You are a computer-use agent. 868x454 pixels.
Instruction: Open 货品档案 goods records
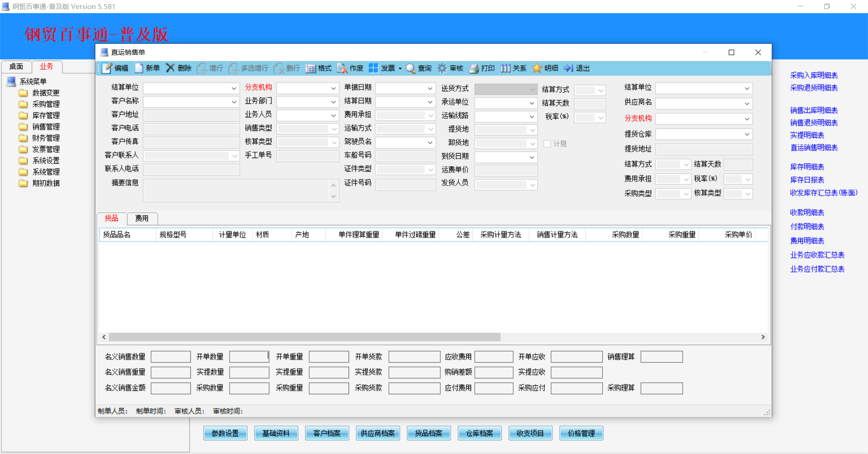point(429,433)
